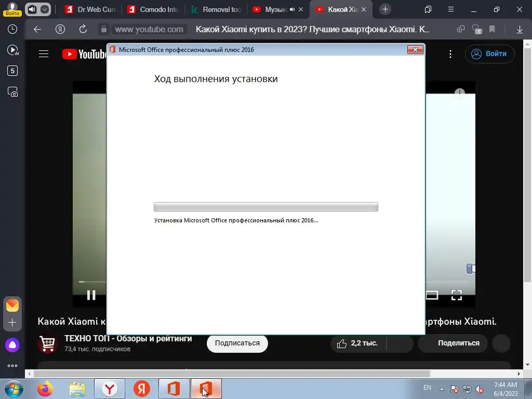Switch to the first Office taskbar button
The width and height of the screenshot is (532, 399).
coord(174,389)
